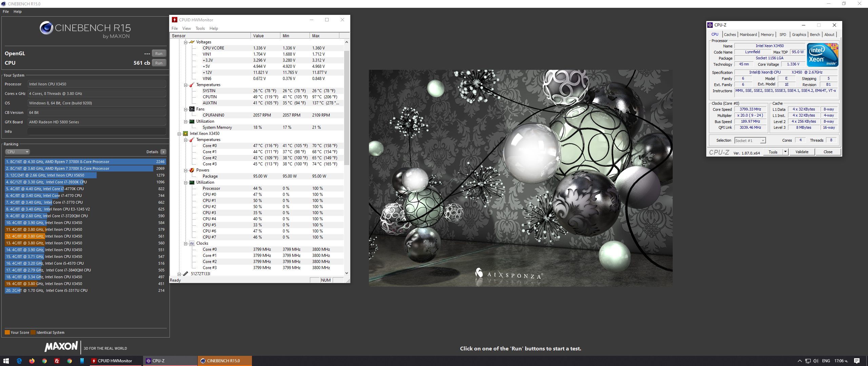Click the Value column header in HWMonitor
Screen dimensions: 868x366
265,36
